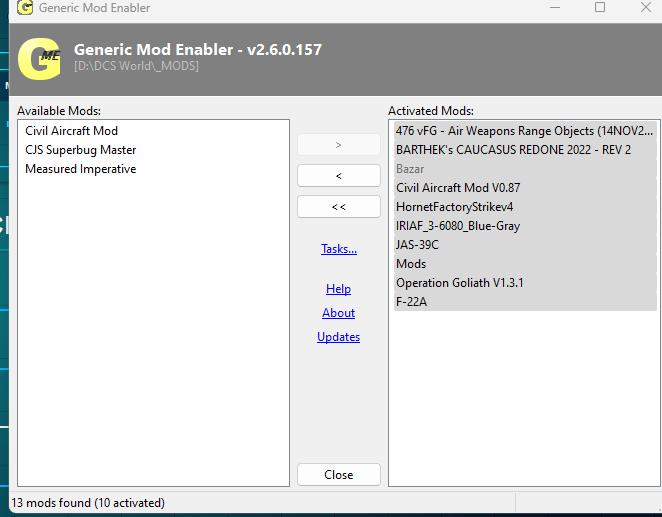Select Civil Aircraft Mod V0.87 in Activated Mods
The width and height of the screenshot is (662, 517).
click(x=525, y=188)
